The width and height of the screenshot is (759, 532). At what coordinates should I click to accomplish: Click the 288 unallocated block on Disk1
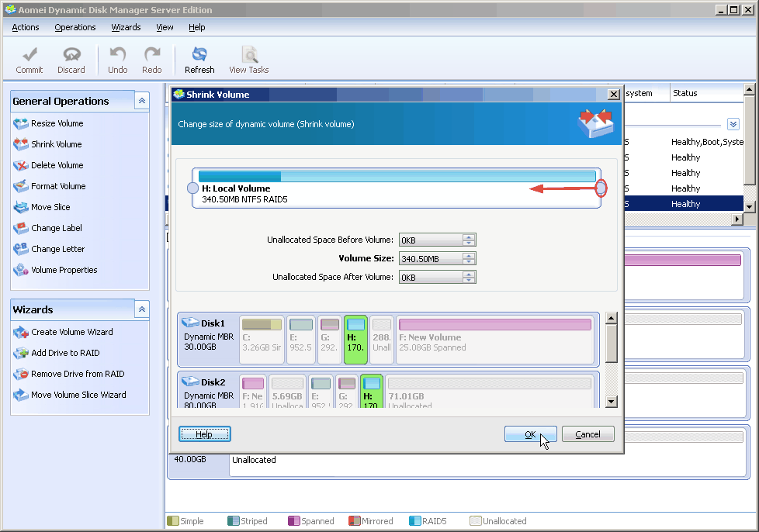[x=382, y=340]
